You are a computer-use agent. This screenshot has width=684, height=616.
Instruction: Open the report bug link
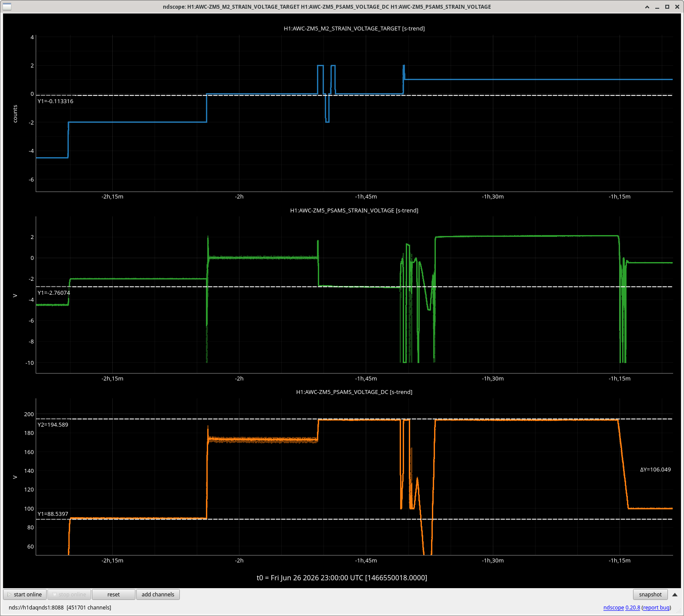tap(656, 607)
